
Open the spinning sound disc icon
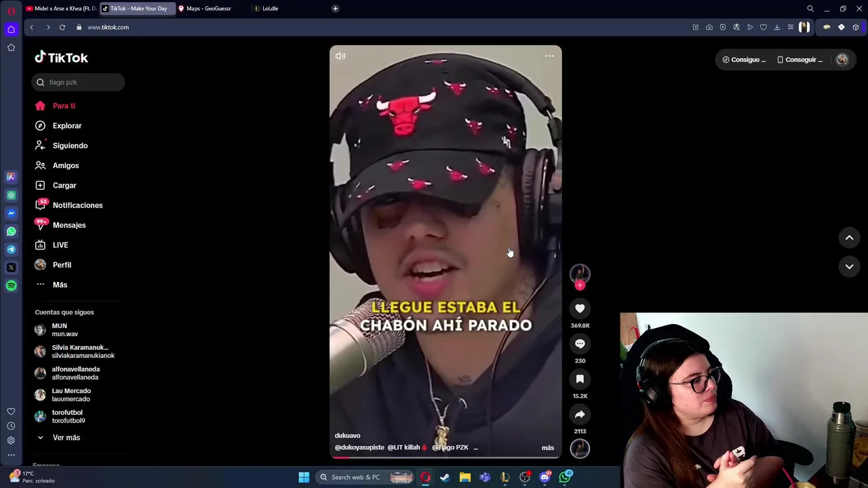pos(580,448)
